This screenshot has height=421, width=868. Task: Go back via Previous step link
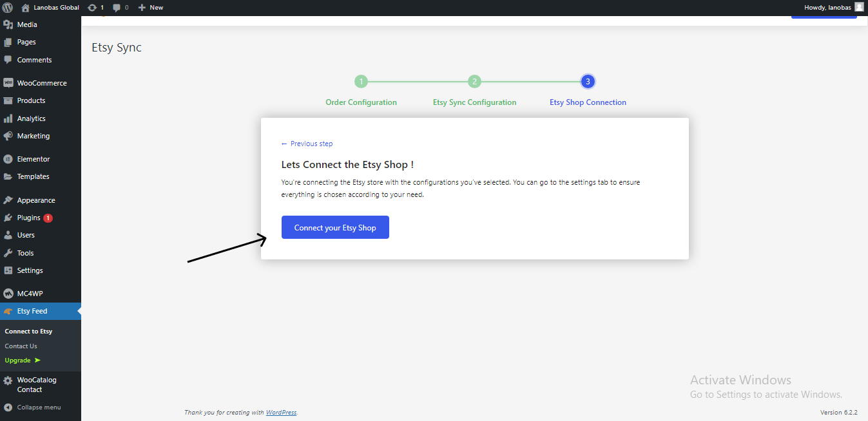pos(307,144)
